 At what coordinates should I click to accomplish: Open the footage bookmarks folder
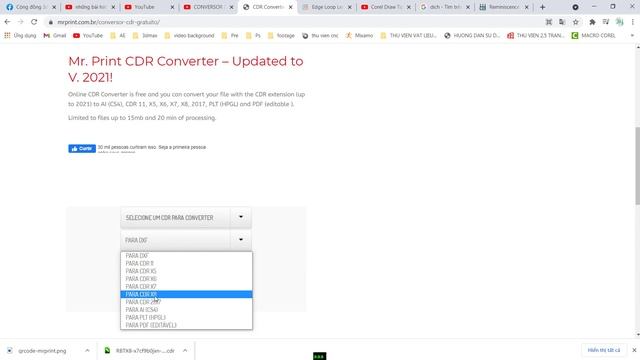[281, 36]
